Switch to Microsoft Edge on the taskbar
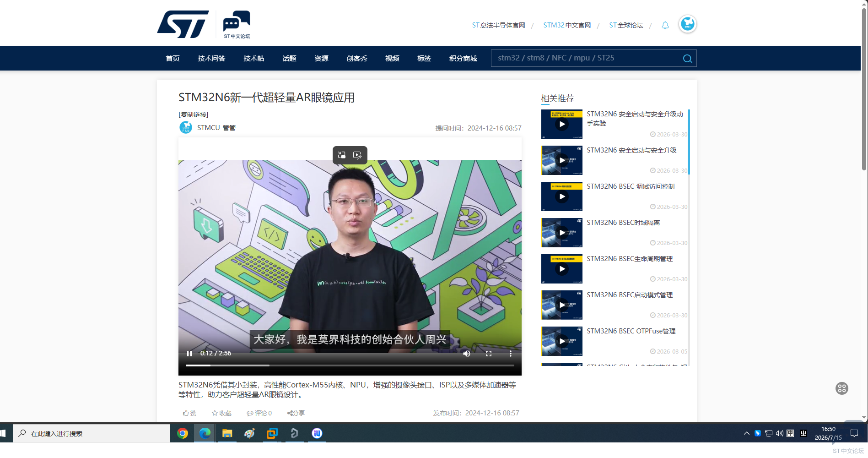This screenshot has height=458, width=868. [x=205, y=433]
